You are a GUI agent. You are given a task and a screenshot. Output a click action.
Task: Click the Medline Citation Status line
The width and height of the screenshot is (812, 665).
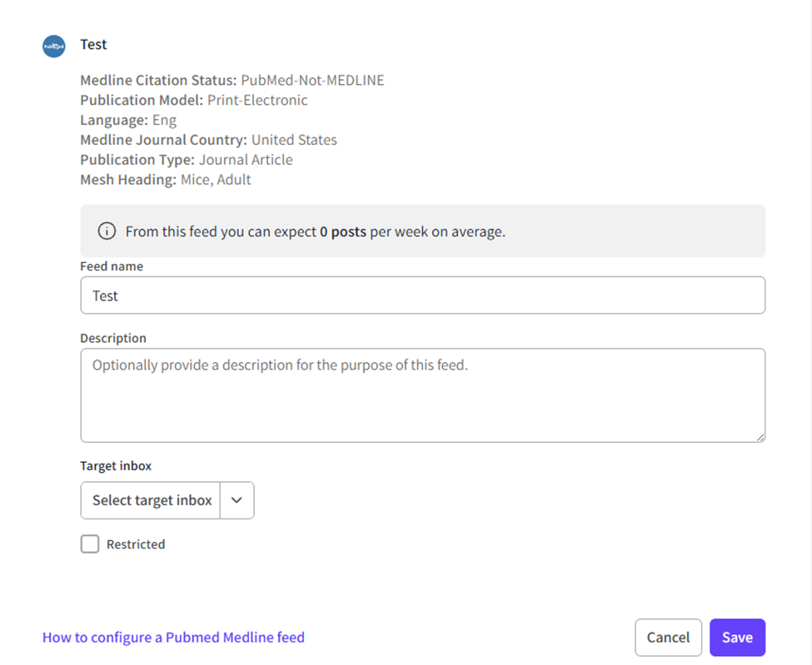[232, 81]
